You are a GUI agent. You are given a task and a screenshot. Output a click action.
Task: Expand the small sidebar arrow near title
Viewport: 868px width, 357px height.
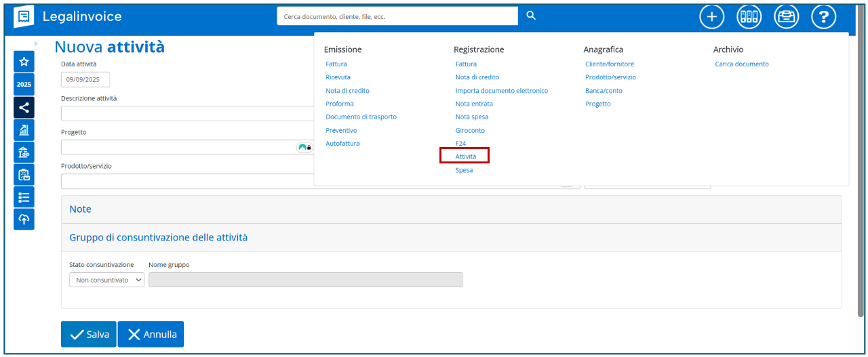pos(36,44)
